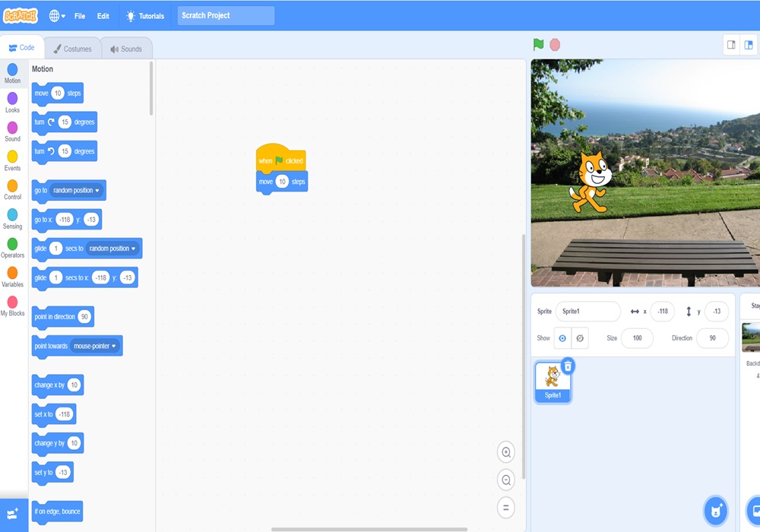The height and width of the screenshot is (532, 760).
Task: Click the workspace vertical scrollbar
Action: pos(523,356)
